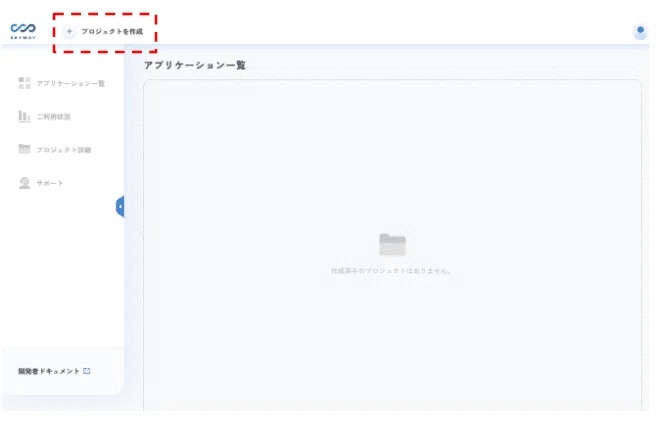This screenshot has width=665, height=430.
Task: Click the アプリケーション一覧 page heading
Action: tap(194, 65)
